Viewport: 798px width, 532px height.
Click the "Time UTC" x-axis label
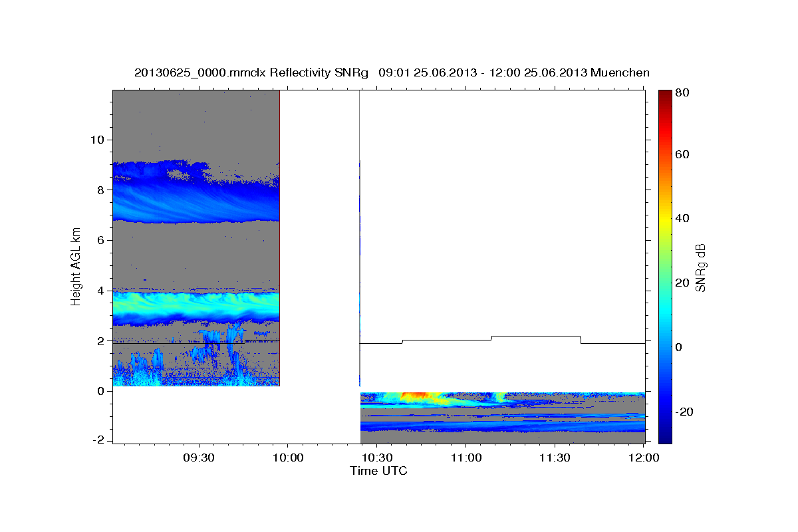click(378, 471)
